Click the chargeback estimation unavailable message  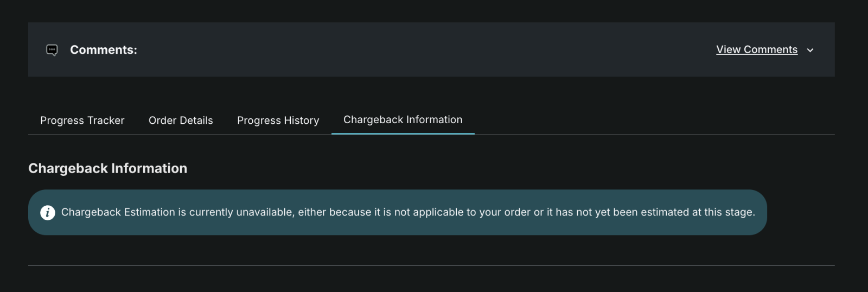coord(407,212)
